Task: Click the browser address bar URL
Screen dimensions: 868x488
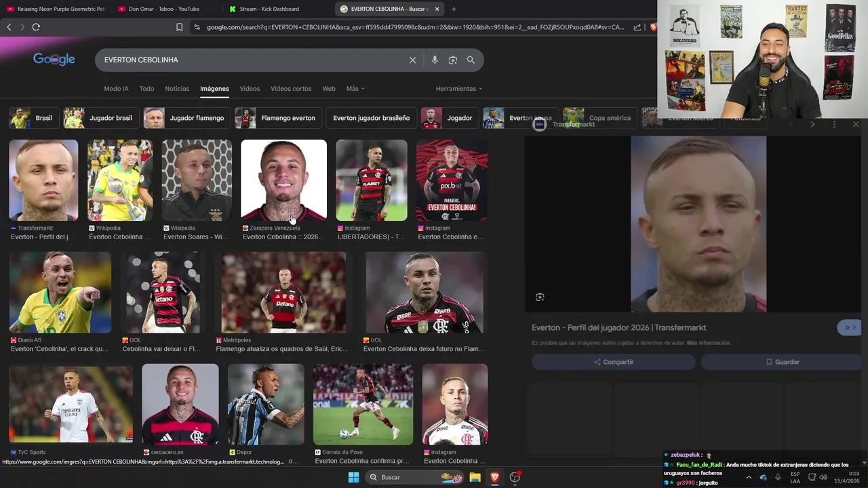Action: tap(415, 27)
